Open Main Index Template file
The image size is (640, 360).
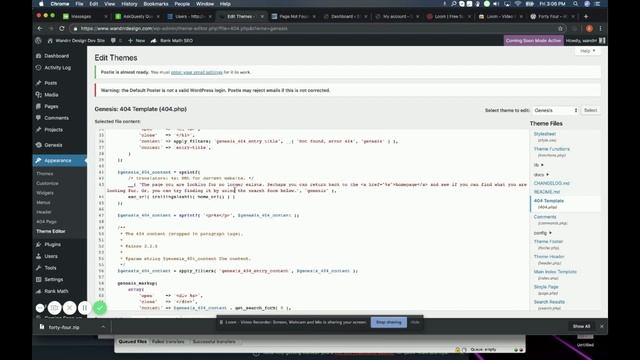click(x=555, y=272)
